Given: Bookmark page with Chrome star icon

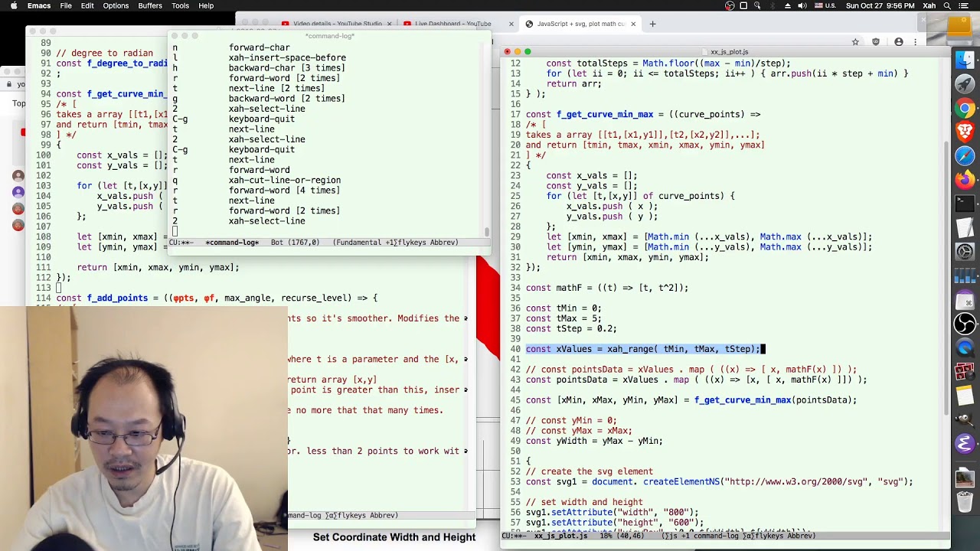Looking at the screenshot, I should pos(855,41).
